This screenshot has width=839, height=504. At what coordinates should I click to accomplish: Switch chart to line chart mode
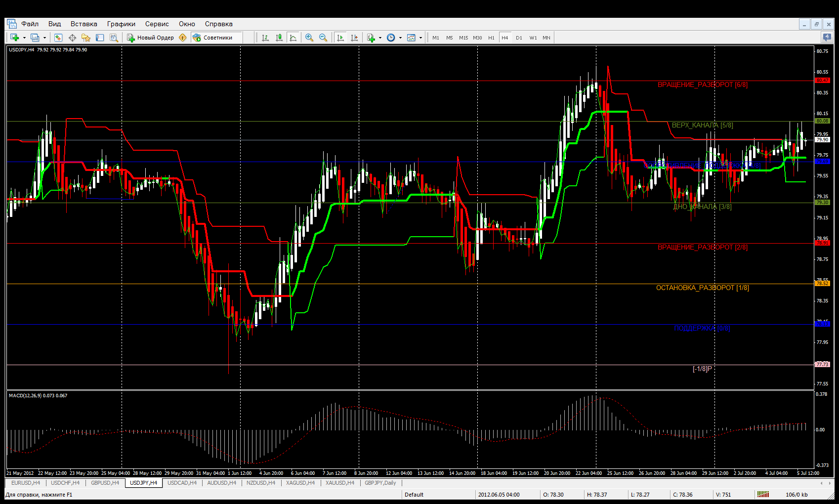click(293, 38)
